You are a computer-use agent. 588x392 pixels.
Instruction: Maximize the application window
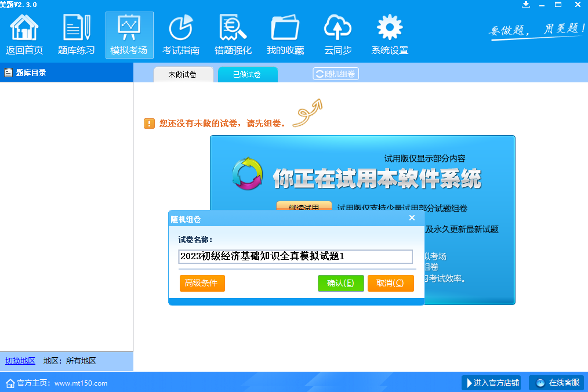coord(558,5)
